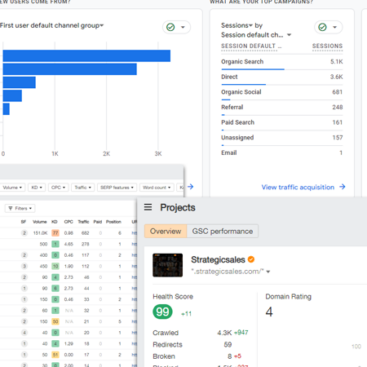The width and height of the screenshot is (367, 367).
Task: Click the blue arrow beside the filter row
Action: point(190,187)
